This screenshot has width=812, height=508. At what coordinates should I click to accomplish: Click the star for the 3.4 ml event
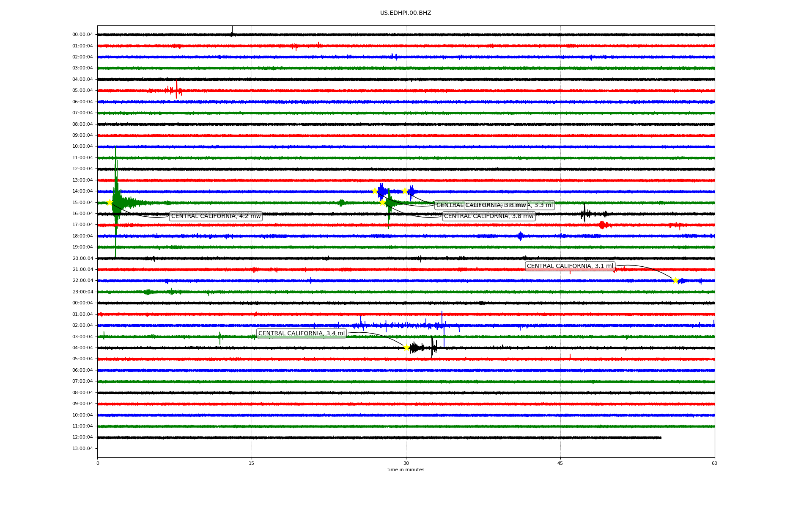coord(406,348)
